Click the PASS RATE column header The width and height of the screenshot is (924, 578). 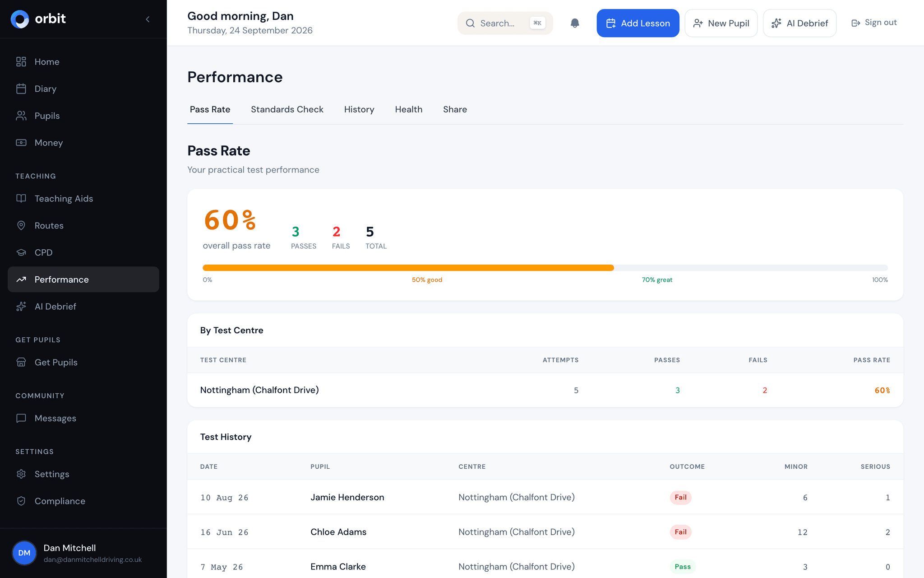pos(872,360)
